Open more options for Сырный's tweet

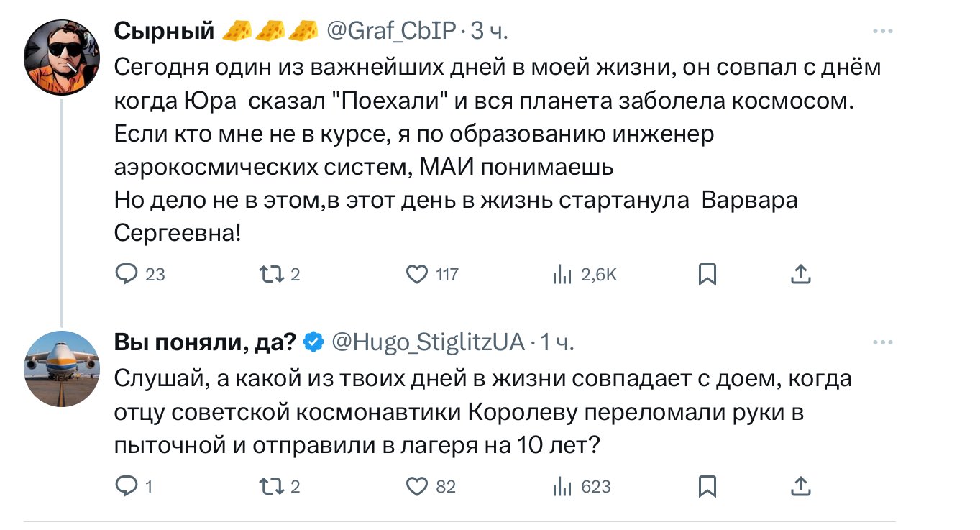click(x=882, y=32)
